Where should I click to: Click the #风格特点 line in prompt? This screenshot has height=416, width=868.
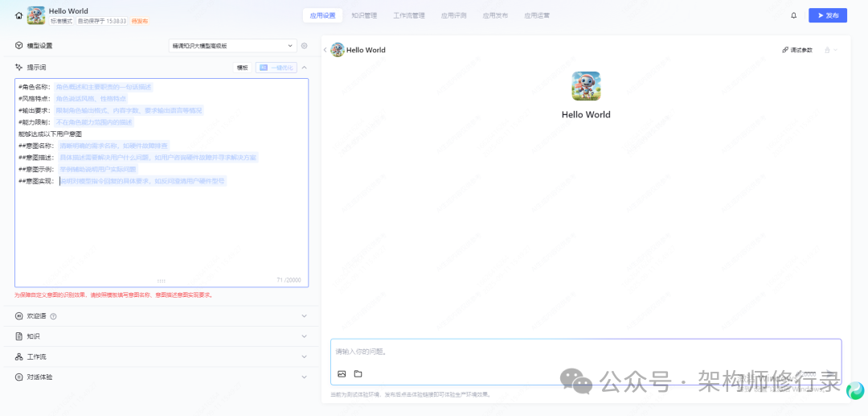point(73,99)
